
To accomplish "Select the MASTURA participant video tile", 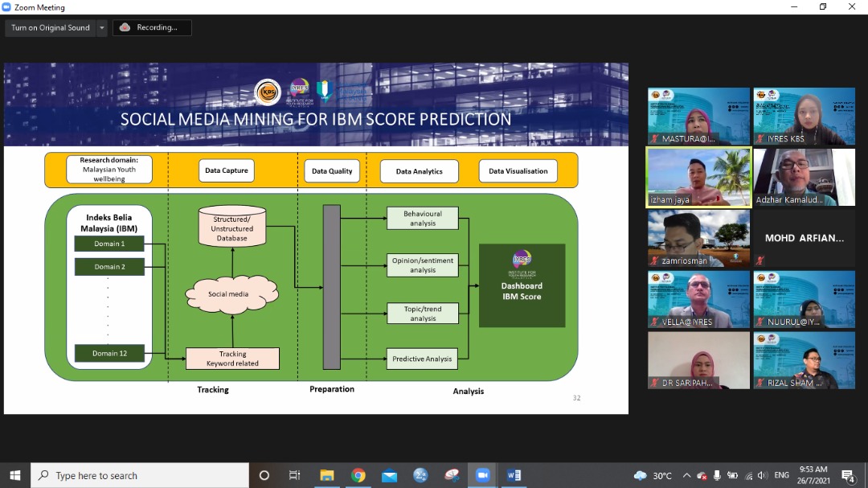I will coord(698,116).
